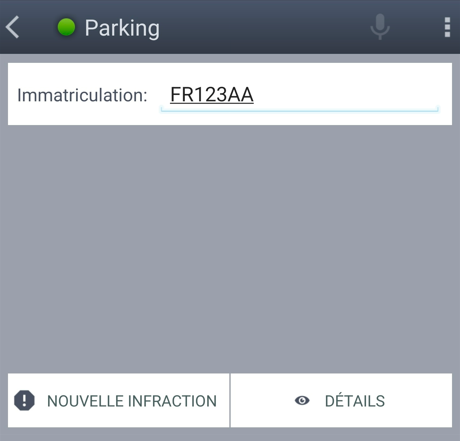Tap the Immatriculation label
Screen dimensions: 460x441
click(82, 95)
